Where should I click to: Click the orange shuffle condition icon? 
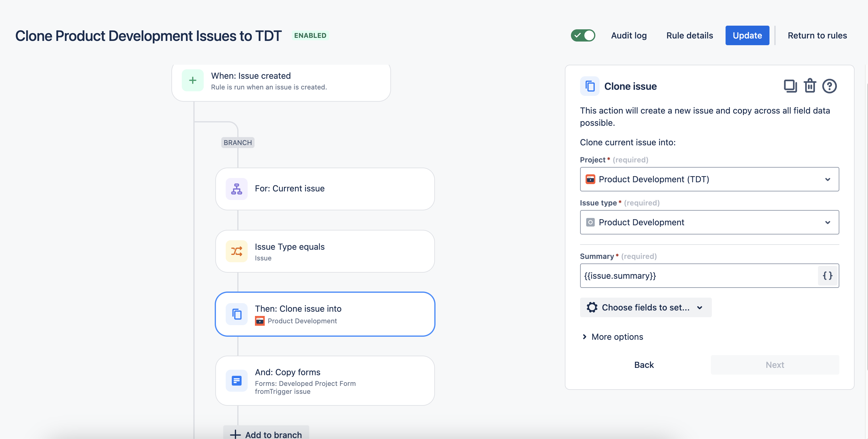pyautogui.click(x=237, y=251)
